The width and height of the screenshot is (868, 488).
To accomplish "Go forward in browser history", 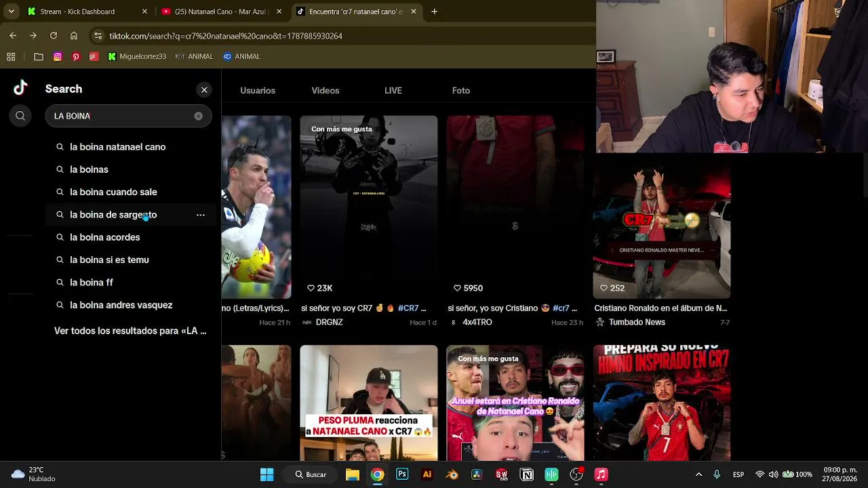I will pyautogui.click(x=33, y=36).
